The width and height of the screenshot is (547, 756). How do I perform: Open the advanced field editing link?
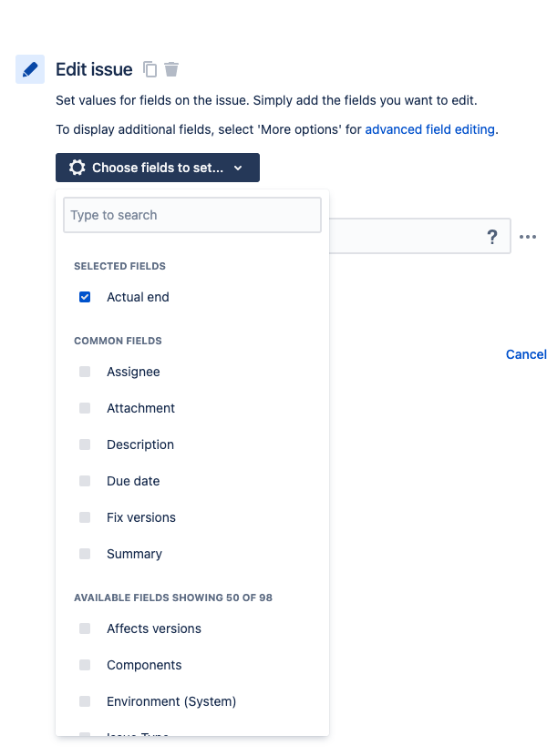pos(429,129)
